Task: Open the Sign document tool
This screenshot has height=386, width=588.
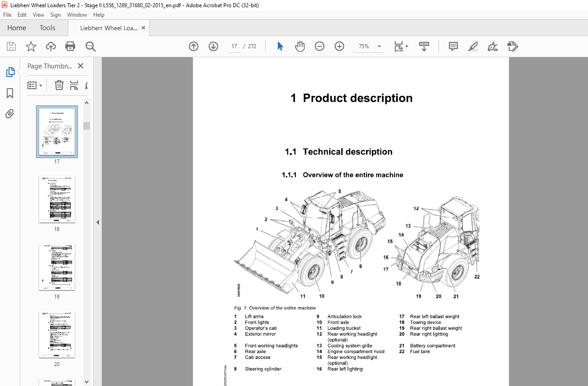Action: pyautogui.click(x=493, y=46)
